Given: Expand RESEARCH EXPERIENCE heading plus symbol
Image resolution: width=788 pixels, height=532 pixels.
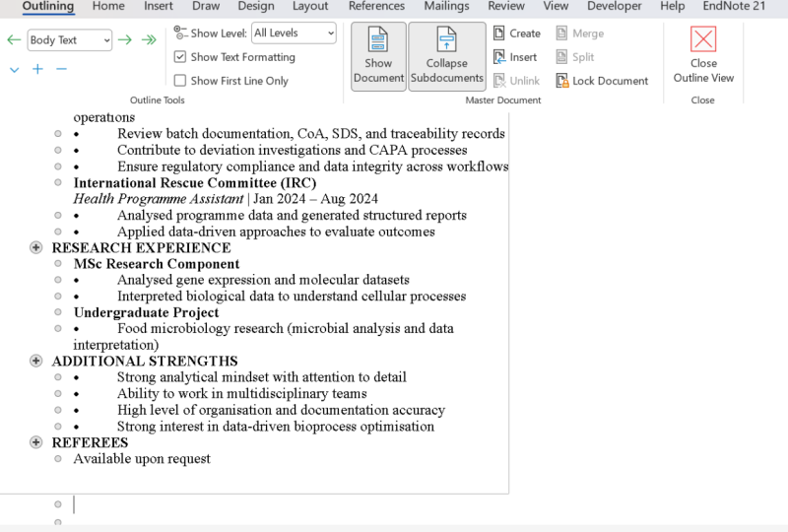Looking at the screenshot, I should coord(35,247).
